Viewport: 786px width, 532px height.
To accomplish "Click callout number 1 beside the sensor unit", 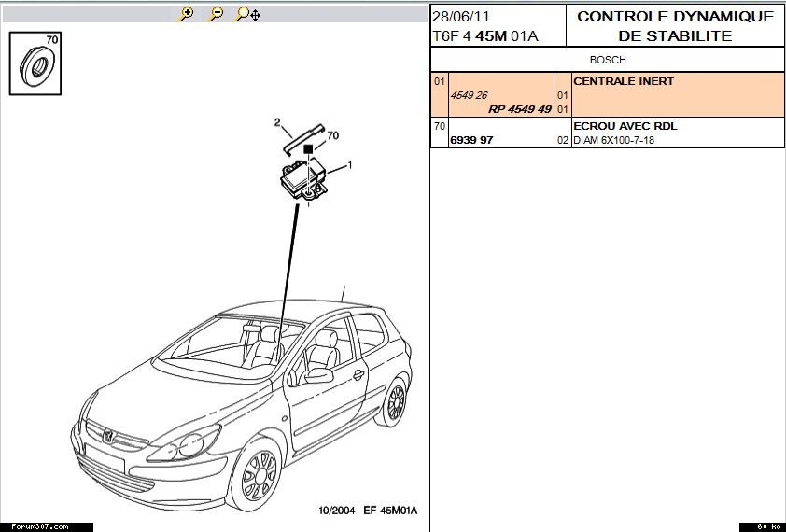I will [x=348, y=165].
